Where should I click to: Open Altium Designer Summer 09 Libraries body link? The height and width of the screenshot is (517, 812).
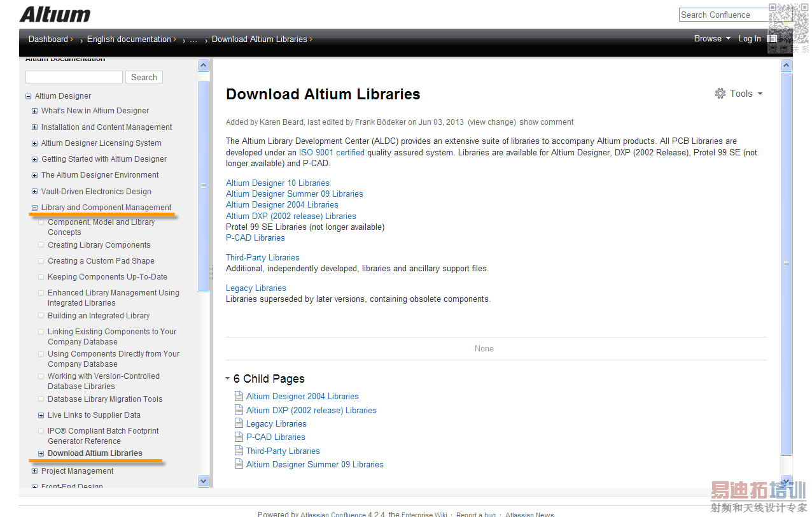295,194
